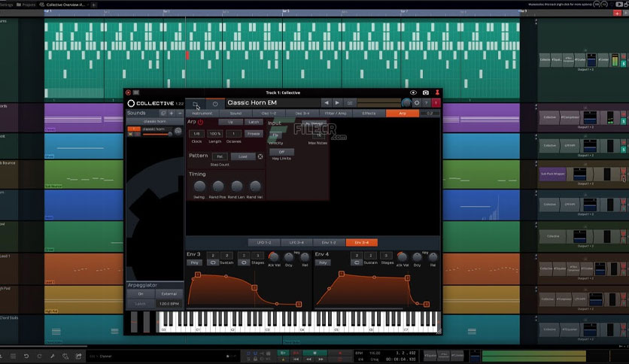Switch to the Filter / Amp tab
The height and width of the screenshot is (364, 629).
point(336,114)
